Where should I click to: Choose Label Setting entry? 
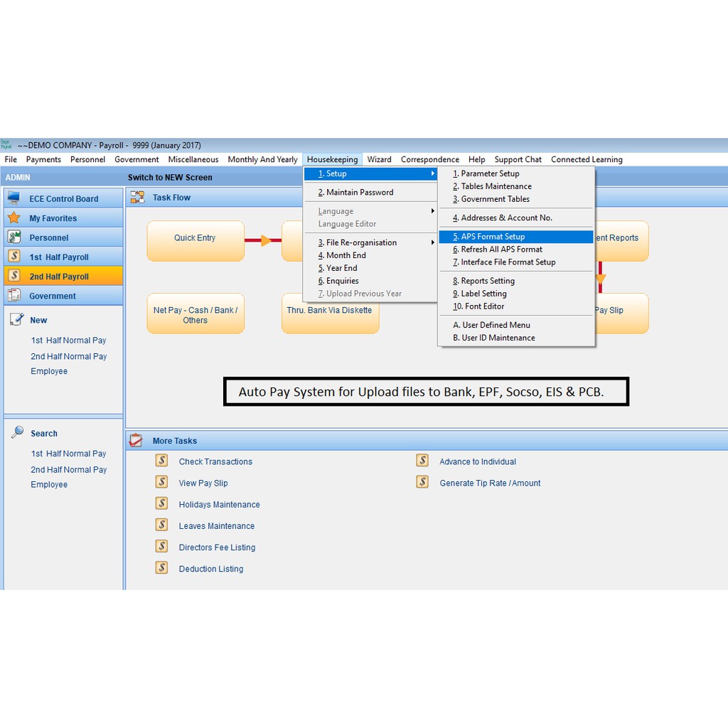[516, 294]
